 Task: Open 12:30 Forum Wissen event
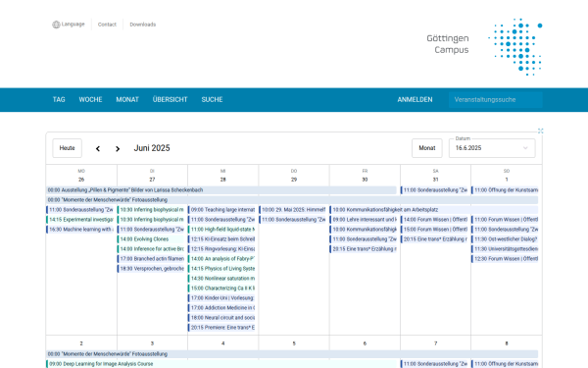[505, 258]
